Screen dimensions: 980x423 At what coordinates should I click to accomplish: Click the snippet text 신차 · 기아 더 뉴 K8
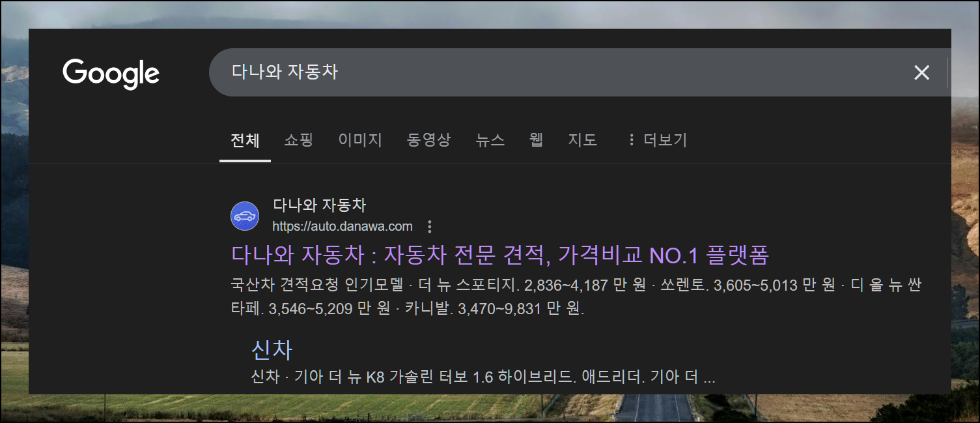click(x=483, y=377)
